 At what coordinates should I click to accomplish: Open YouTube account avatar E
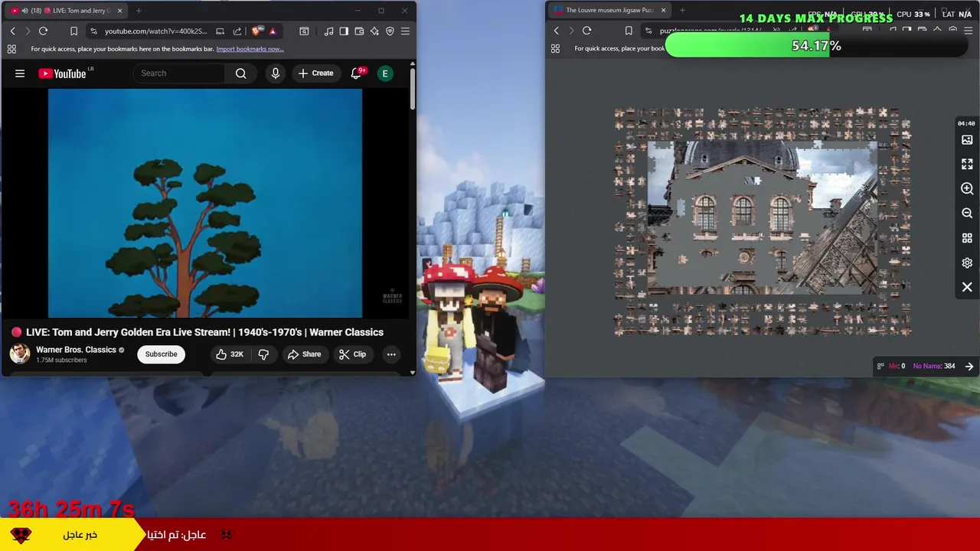(385, 73)
